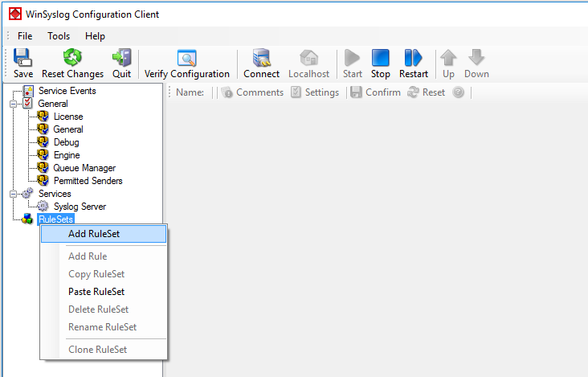This screenshot has height=377, width=588.
Task: Select the Permitted Senders tree label
Action: click(88, 180)
